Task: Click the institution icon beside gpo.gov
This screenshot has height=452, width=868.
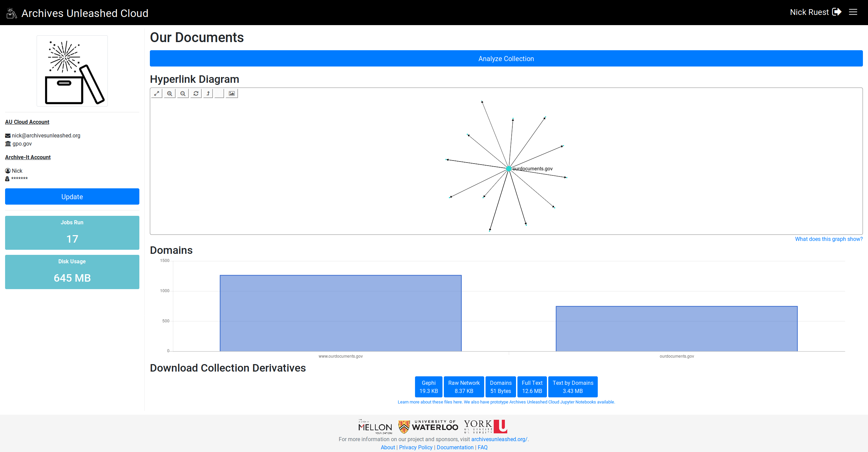Action: point(8,144)
